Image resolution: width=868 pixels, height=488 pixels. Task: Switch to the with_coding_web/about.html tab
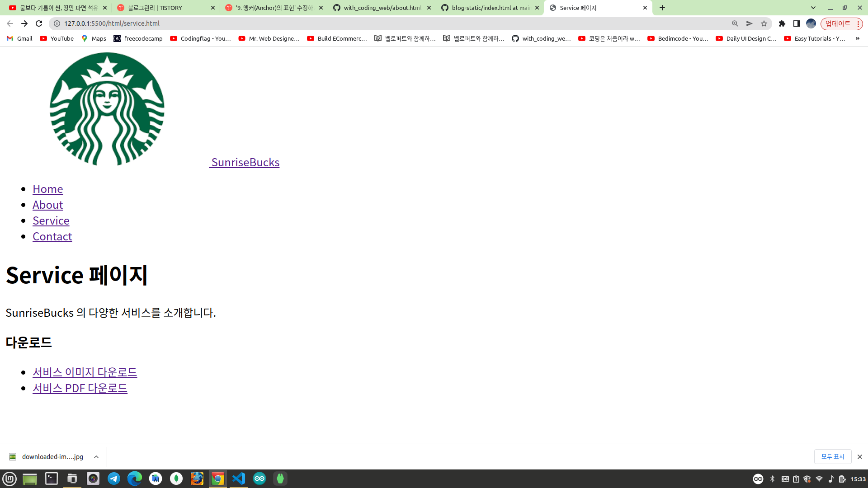coord(382,8)
